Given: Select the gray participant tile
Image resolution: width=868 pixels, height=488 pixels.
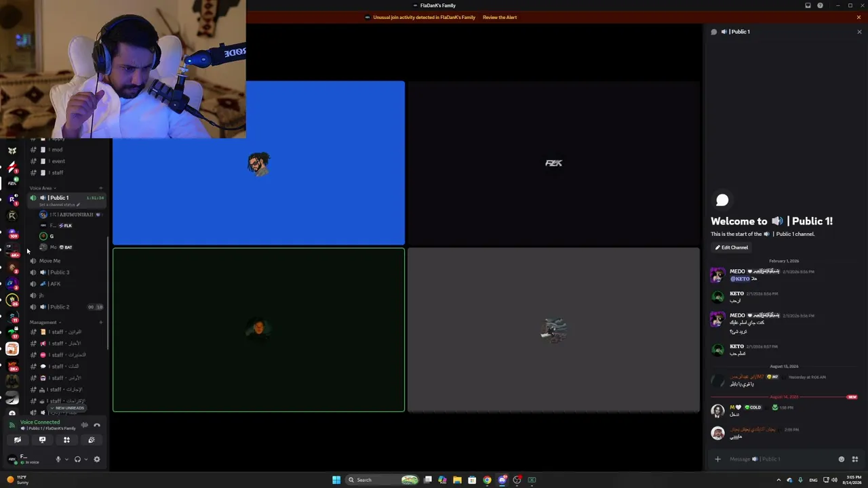Looking at the screenshot, I should (553, 330).
